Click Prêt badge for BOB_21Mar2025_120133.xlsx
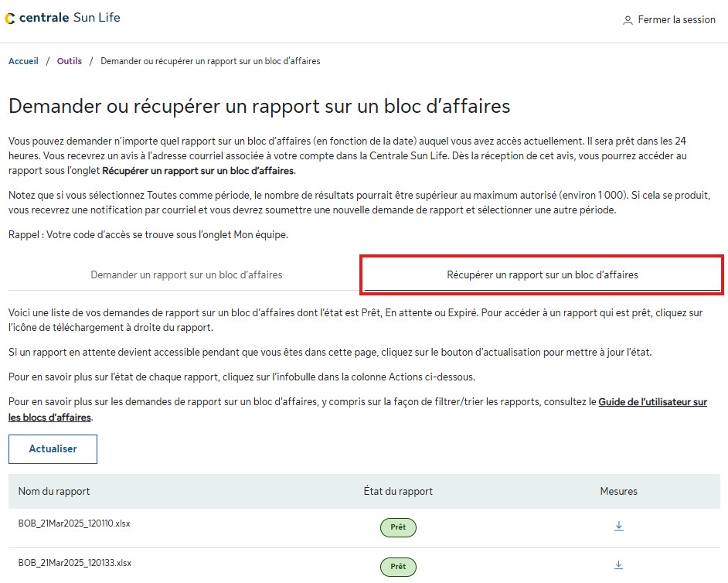 pos(398,567)
